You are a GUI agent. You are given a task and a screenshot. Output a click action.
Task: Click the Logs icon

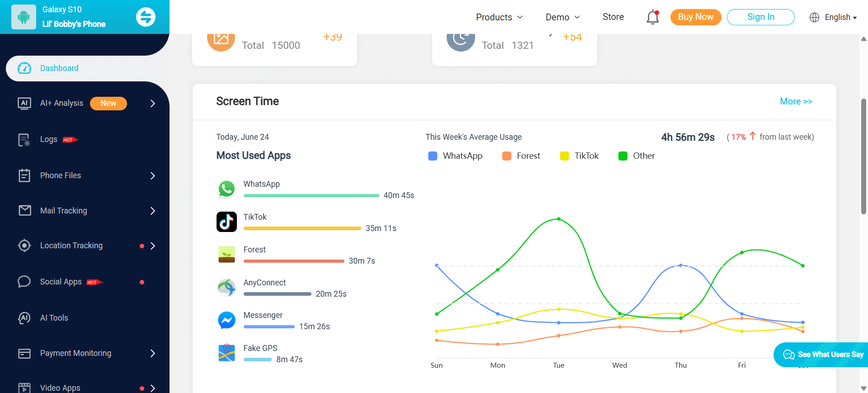pos(24,140)
